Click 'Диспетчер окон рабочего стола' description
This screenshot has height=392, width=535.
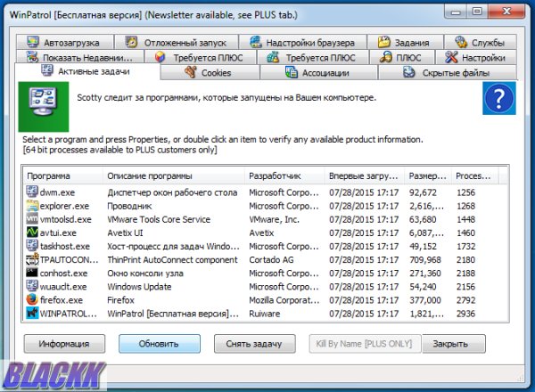tap(172, 192)
